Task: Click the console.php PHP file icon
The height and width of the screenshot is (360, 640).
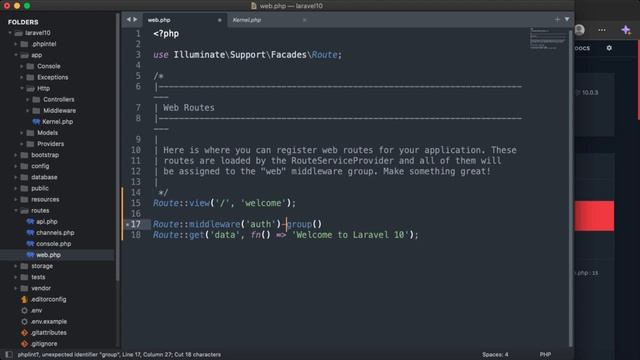Action: point(30,244)
